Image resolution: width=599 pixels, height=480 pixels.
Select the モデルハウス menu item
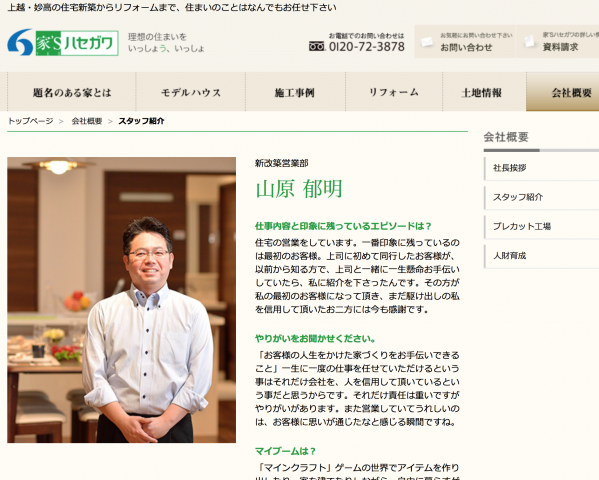point(191,92)
